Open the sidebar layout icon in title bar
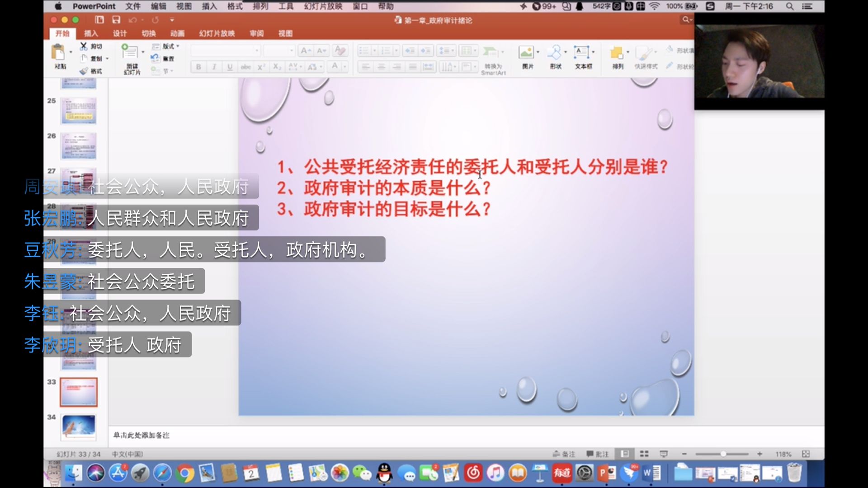The height and width of the screenshot is (488, 868). 99,20
